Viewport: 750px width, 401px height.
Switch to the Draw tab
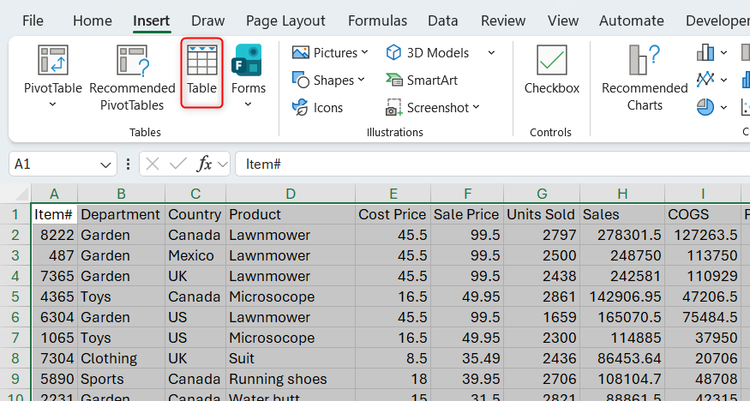[208, 21]
